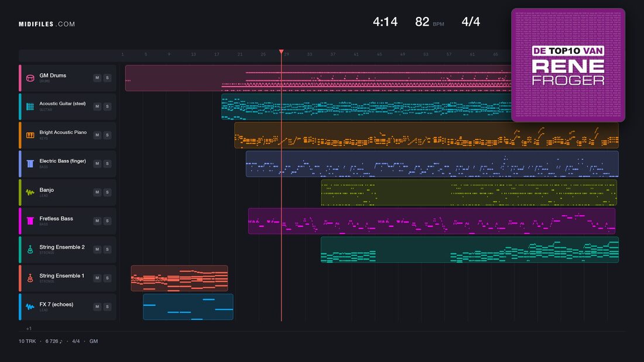
Task: Select the Bright Acoustic Piano track name
Action: pyautogui.click(x=63, y=132)
